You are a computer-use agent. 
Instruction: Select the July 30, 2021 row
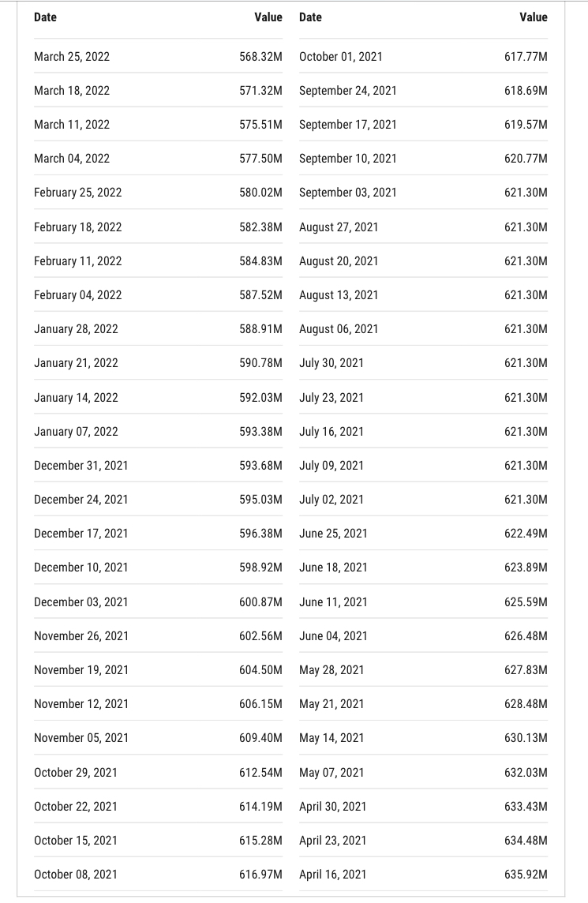(423, 363)
